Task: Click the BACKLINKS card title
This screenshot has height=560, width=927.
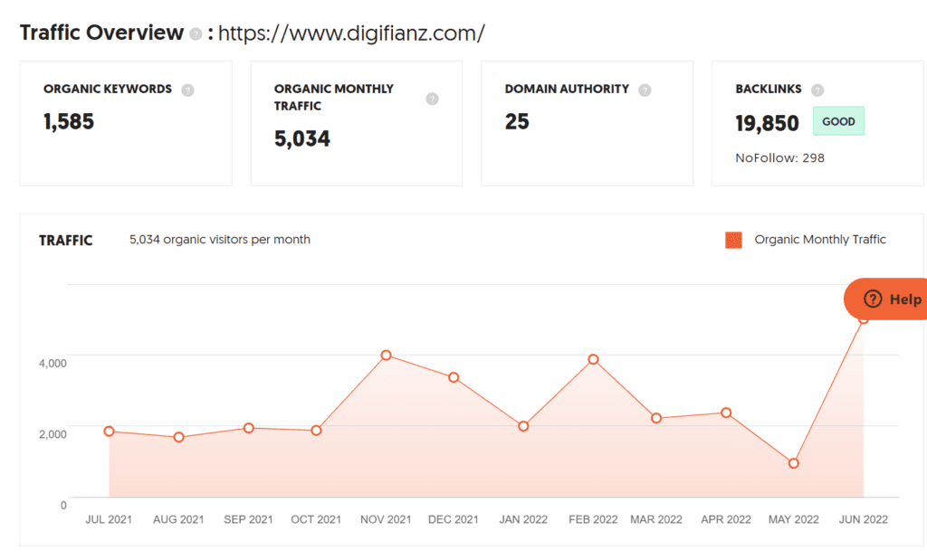Action: click(x=769, y=90)
